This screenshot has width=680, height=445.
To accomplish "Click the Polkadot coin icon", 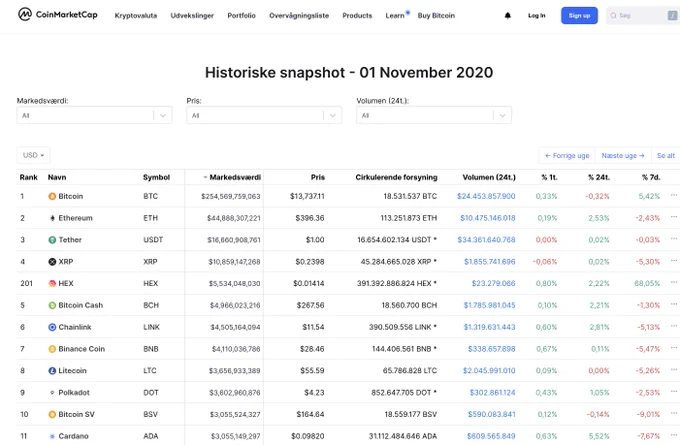I will (x=52, y=393).
